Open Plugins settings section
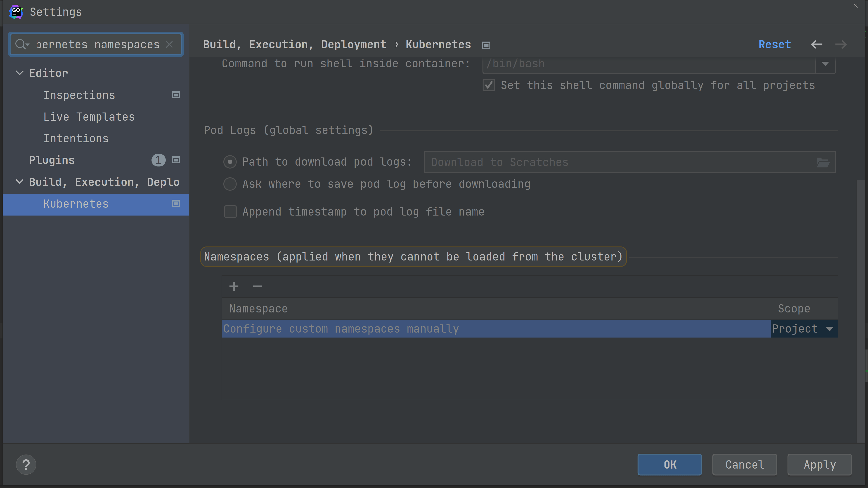This screenshot has height=488, width=868. pyautogui.click(x=52, y=160)
